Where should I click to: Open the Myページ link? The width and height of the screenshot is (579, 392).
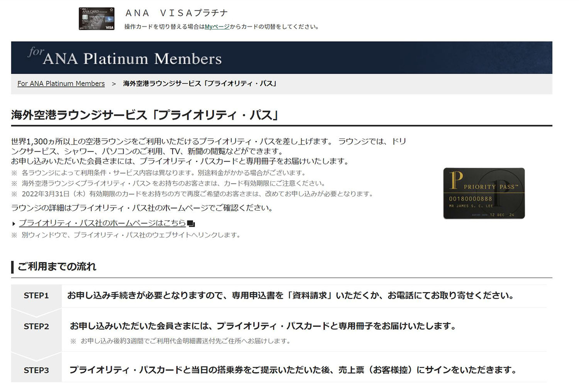pos(217,27)
